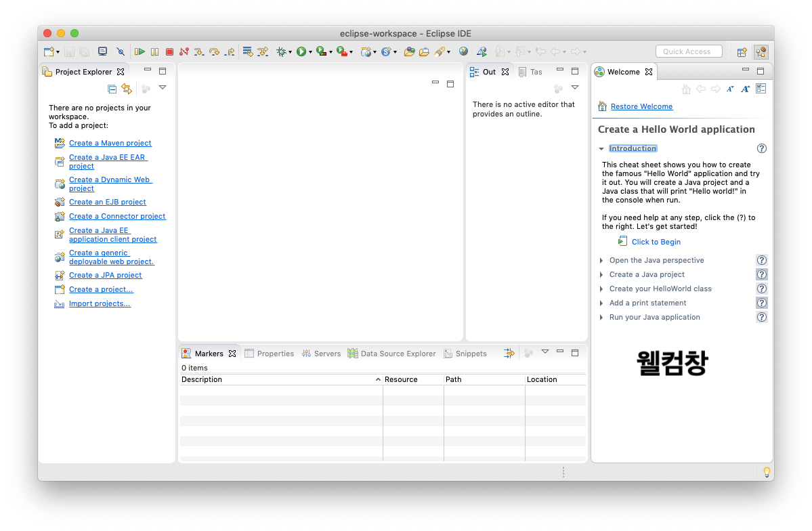812x531 pixels.
Task: Toggle Skip All Breakpoints
Action: tap(121, 51)
